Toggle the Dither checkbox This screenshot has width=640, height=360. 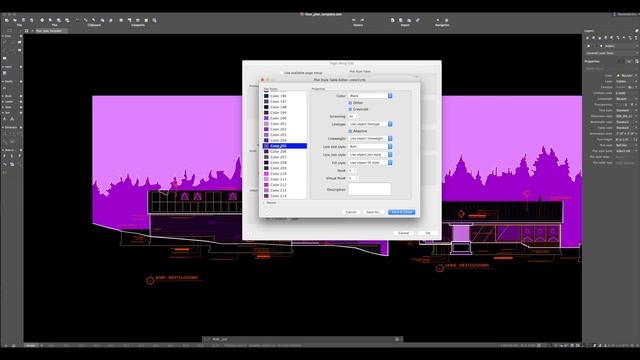coord(350,103)
